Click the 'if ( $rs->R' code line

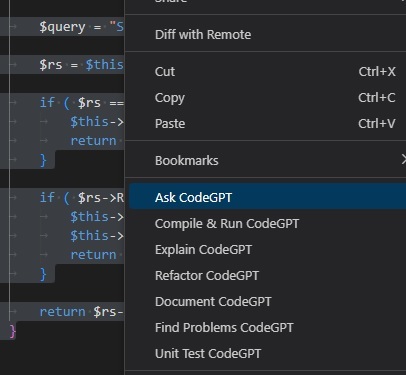82,198
